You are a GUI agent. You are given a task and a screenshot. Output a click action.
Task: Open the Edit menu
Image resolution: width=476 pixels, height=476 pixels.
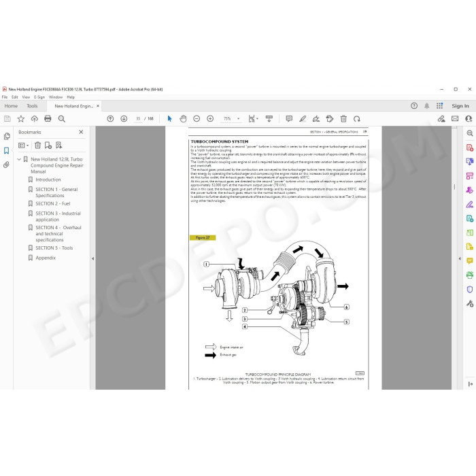pos(14,97)
